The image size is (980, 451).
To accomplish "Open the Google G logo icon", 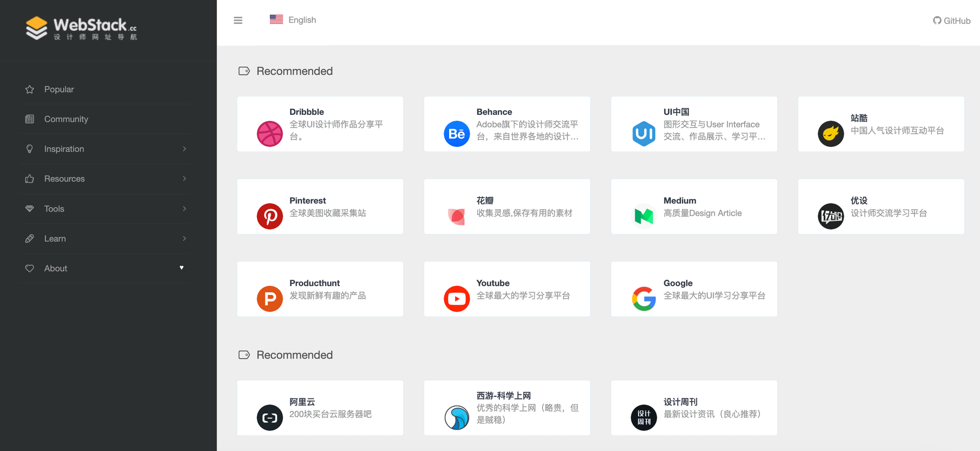I will pyautogui.click(x=644, y=299).
